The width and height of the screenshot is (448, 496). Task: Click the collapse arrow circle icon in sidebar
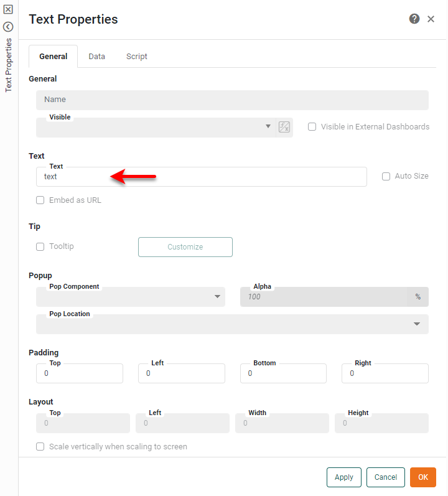[8, 27]
